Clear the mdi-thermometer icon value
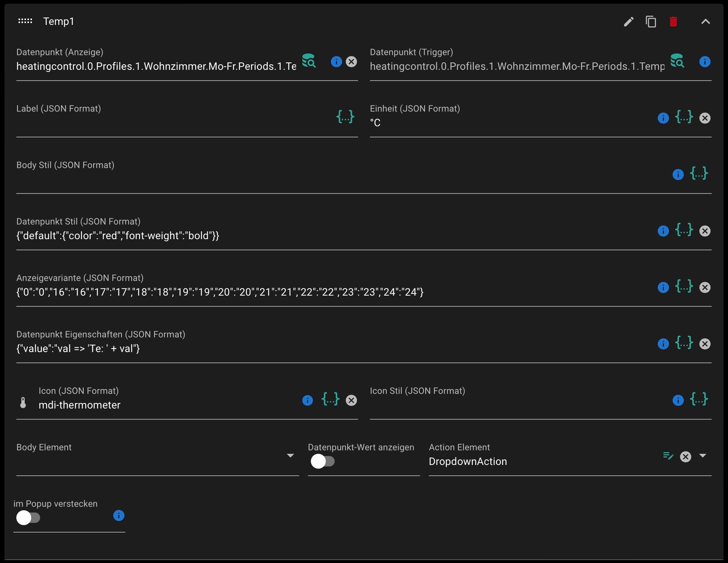 (x=351, y=400)
